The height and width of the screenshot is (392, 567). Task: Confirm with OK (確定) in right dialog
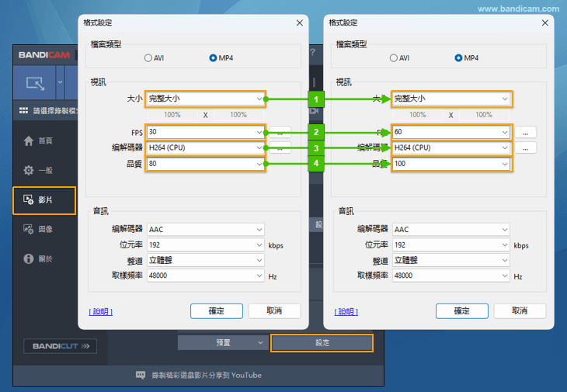(x=462, y=311)
